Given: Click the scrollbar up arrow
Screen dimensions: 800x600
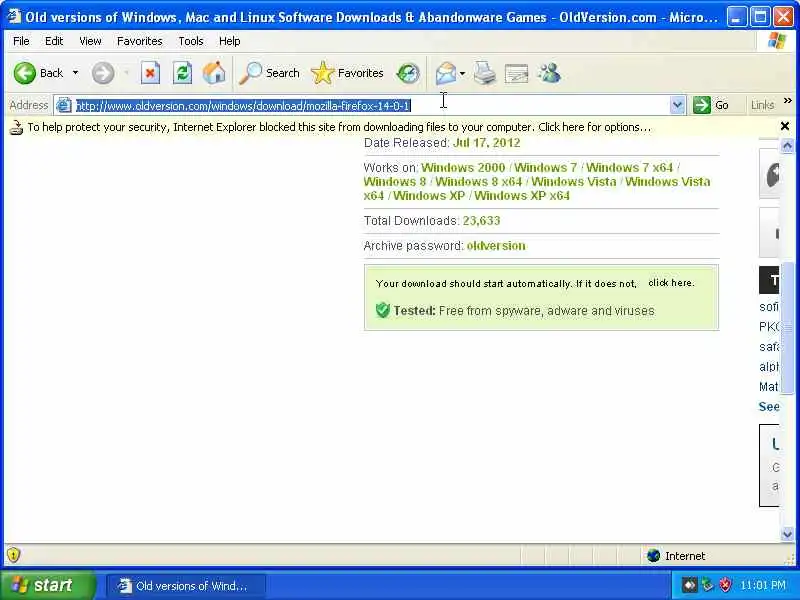Looking at the screenshot, I should (787, 146).
